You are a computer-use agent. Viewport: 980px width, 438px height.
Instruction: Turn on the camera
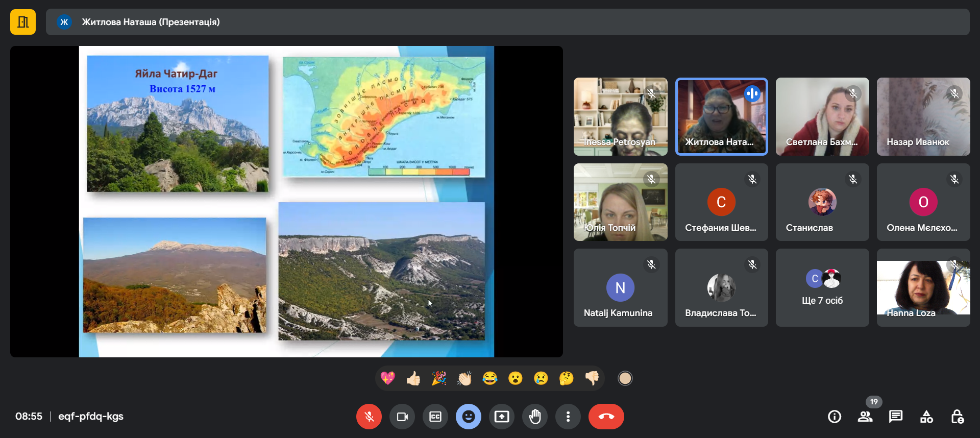point(402,417)
